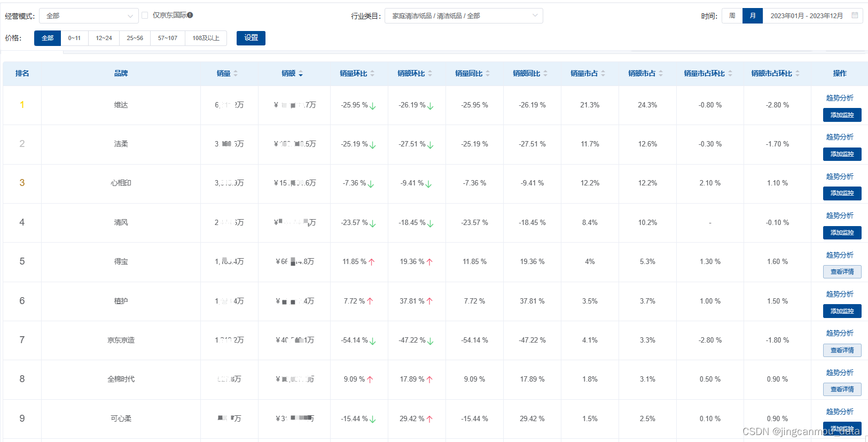The width and height of the screenshot is (868, 442).
Task: Click the 操作 column header
Action: [840, 73]
